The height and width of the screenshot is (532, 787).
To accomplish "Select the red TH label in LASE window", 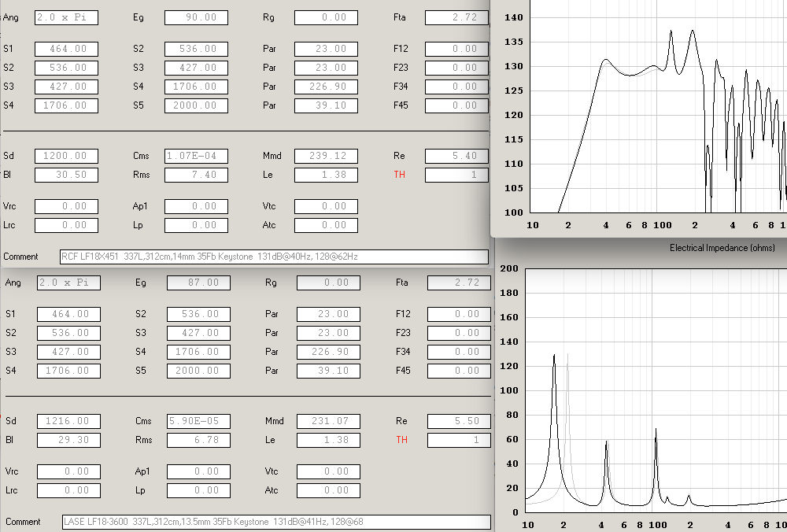I will (x=402, y=440).
